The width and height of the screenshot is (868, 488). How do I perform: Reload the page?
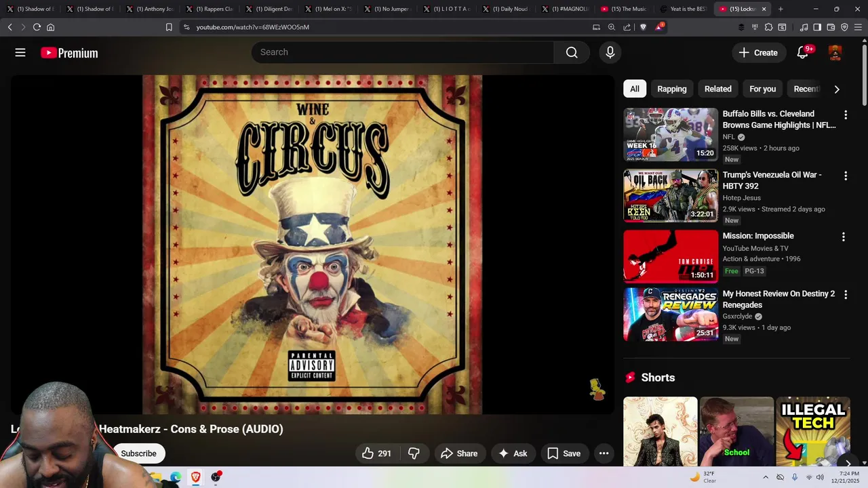coord(37,27)
